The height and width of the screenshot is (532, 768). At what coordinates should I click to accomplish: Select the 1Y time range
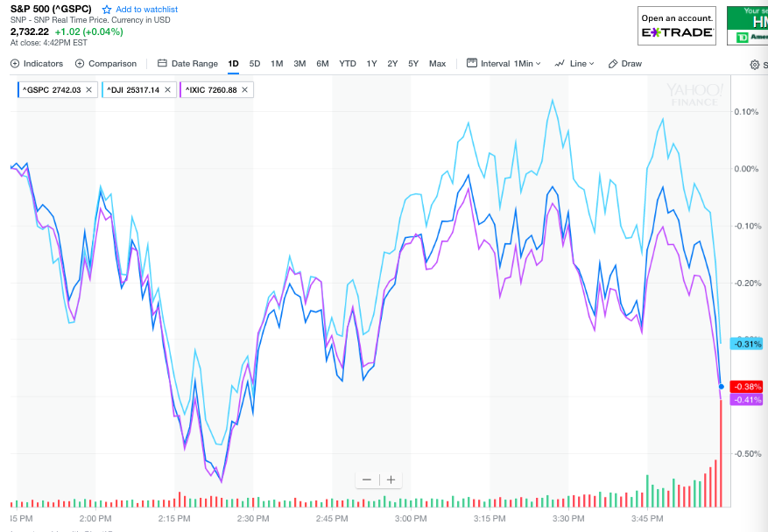371,64
